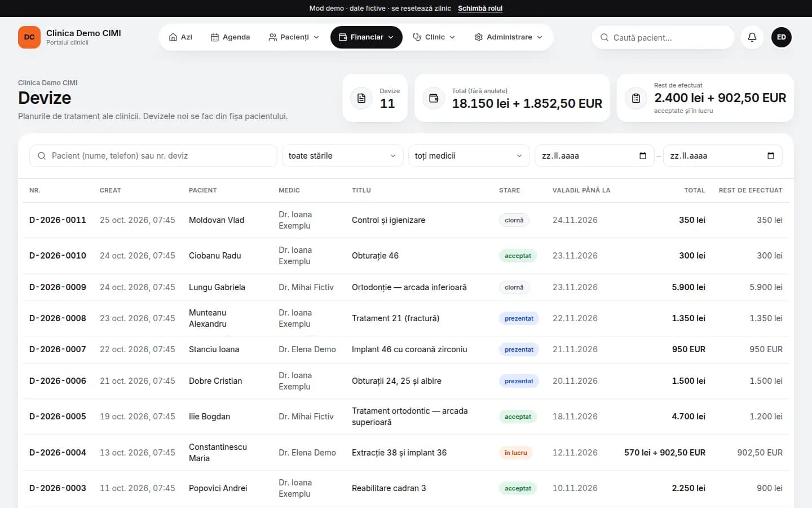Open quote D-2026-0011 row
The width and height of the screenshot is (812, 508).
tap(406, 220)
